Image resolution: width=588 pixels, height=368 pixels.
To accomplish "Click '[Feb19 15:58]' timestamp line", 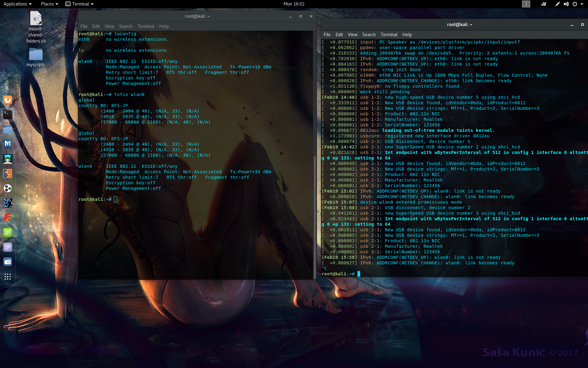I will [x=339, y=257].
